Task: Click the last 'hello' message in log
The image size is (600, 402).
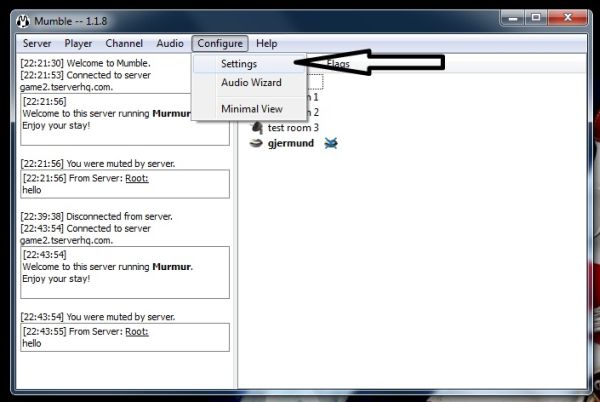Action: click(32, 343)
